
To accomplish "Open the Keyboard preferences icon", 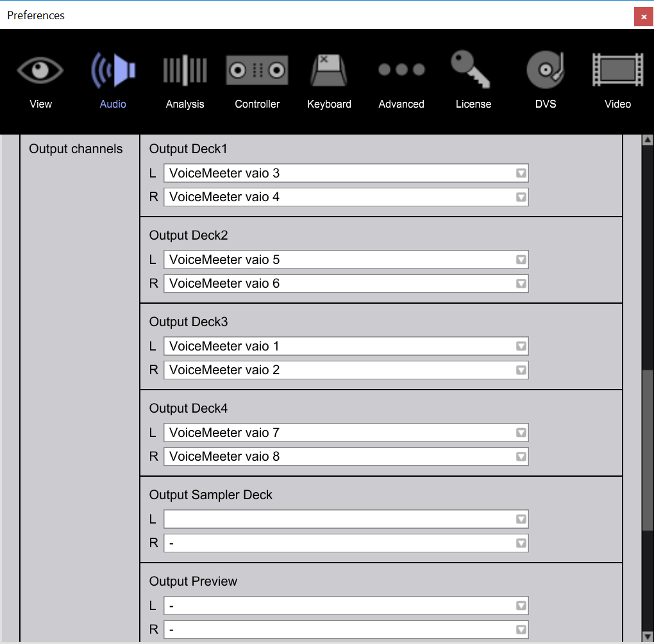I will click(x=329, y=70).
